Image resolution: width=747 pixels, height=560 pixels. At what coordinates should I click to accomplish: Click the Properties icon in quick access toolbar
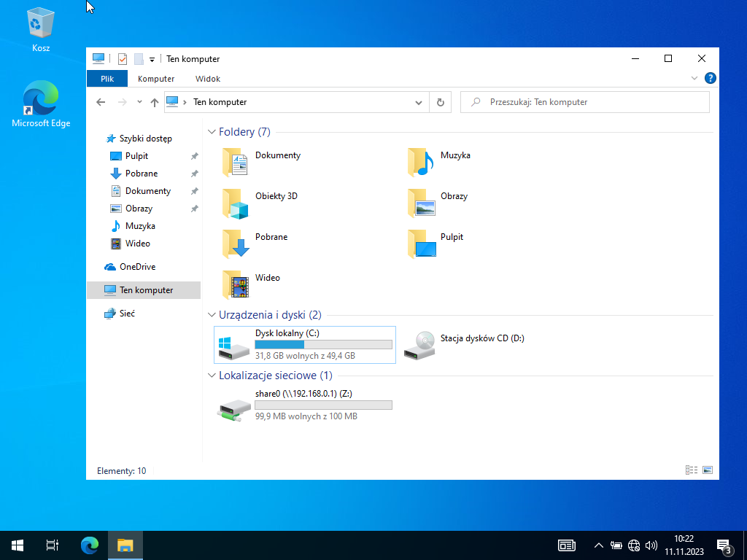123,60
